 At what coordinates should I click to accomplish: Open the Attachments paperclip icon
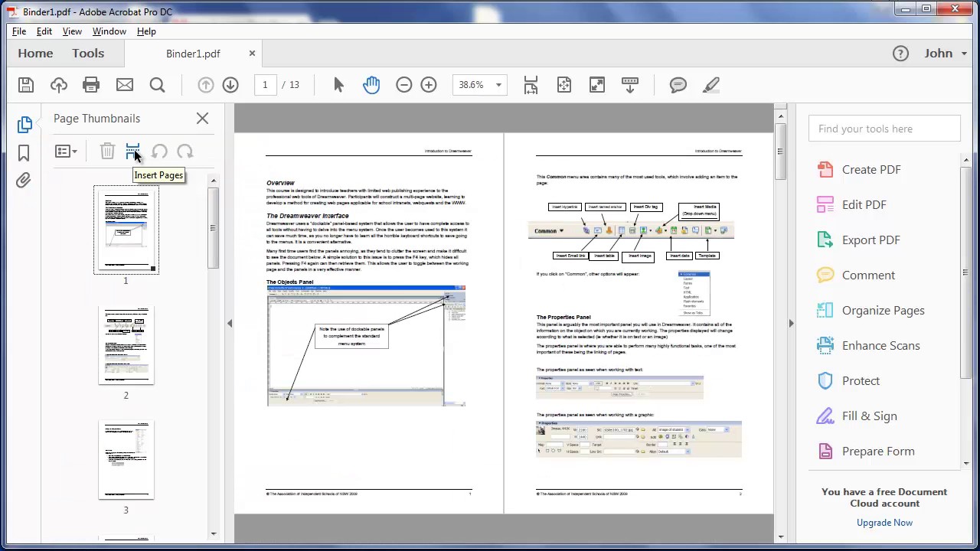point(24,181)
